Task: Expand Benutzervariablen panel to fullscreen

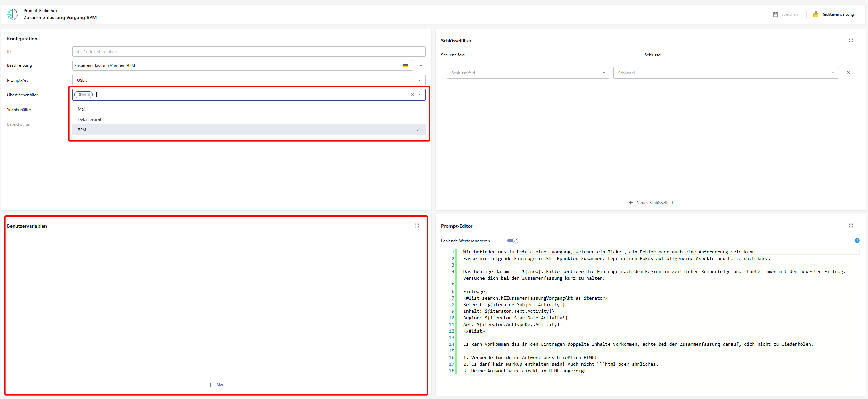Action: (x=416, y=226)
